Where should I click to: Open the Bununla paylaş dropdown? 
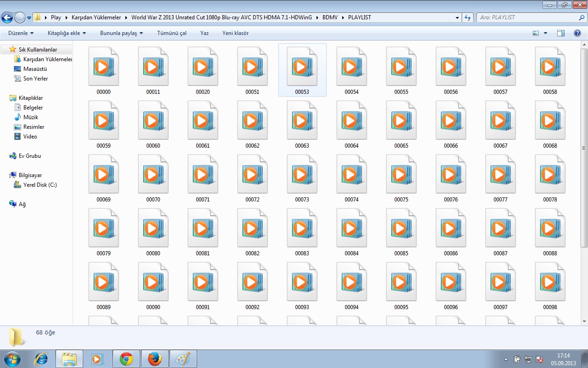[121, 33]
